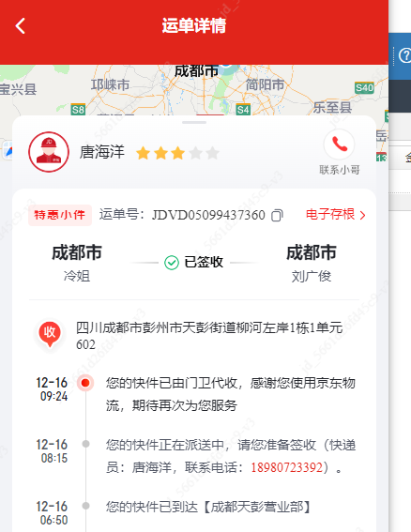Open courier 唐海洋's avatar
Image resolution: width=411 pixels, height=532 pixels.
pyautogui.click(x=49, y=152)
